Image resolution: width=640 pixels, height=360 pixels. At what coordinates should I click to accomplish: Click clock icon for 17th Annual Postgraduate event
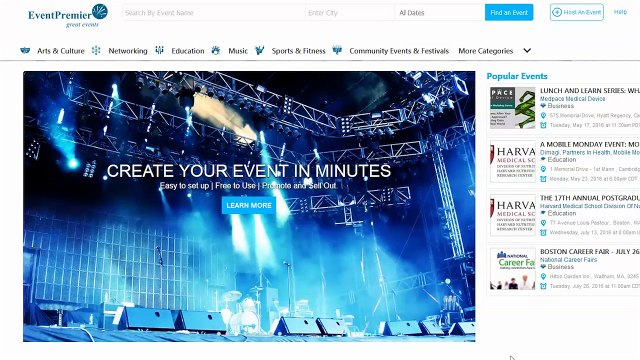click(x=543, y=232)
